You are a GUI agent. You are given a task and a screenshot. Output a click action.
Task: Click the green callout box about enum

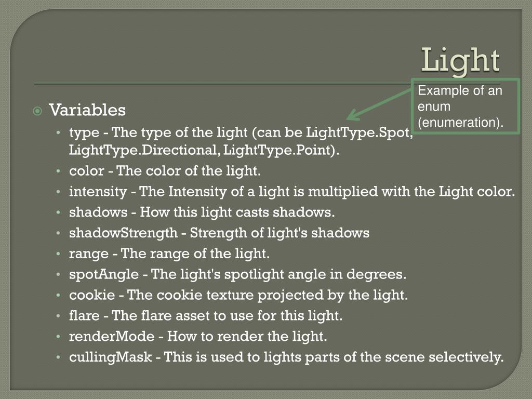(465, 106)
